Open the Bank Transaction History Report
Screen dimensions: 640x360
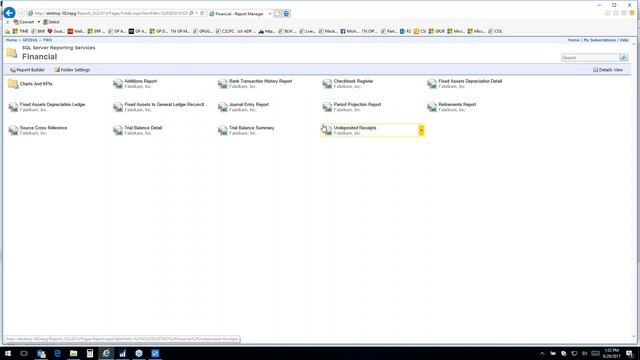coord(260,81)
